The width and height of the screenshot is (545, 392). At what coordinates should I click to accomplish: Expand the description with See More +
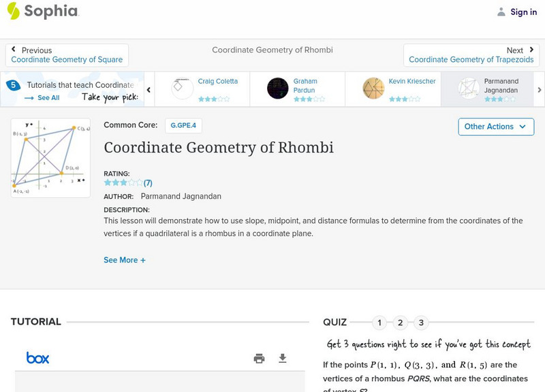[x=125, y=260]
